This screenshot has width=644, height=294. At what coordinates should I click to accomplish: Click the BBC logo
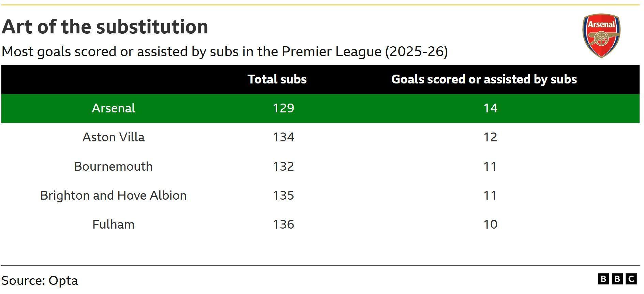pos(617,279)
